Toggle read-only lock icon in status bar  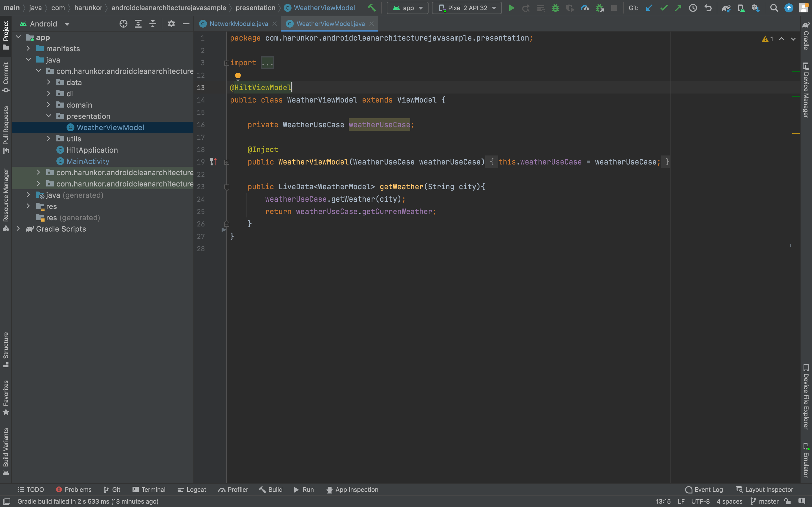click(x=787, y=501)
